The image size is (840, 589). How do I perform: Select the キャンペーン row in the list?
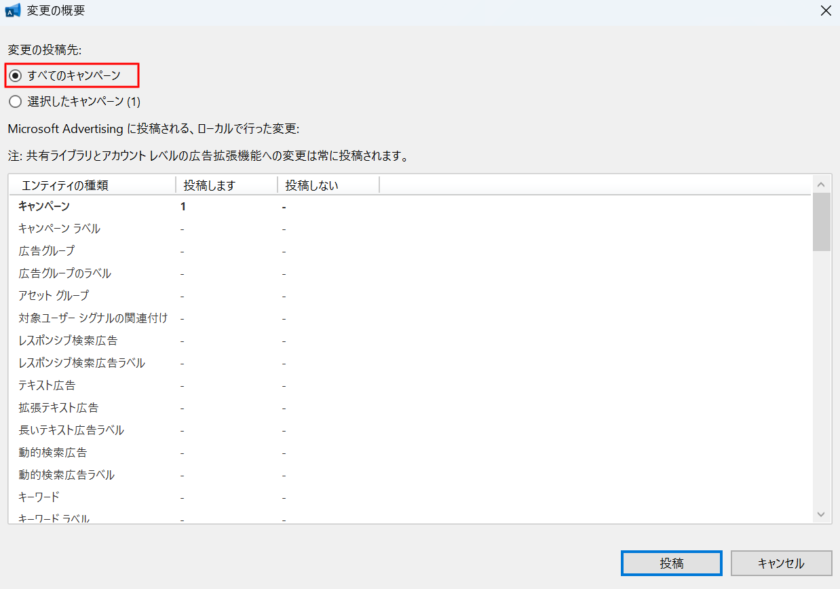pyautogui.click(x=45, y=206)
